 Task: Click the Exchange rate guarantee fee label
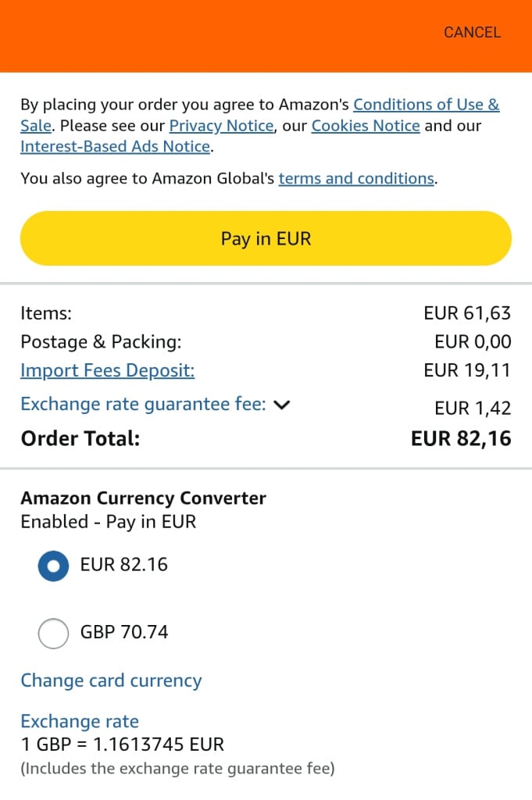(143, 405)
